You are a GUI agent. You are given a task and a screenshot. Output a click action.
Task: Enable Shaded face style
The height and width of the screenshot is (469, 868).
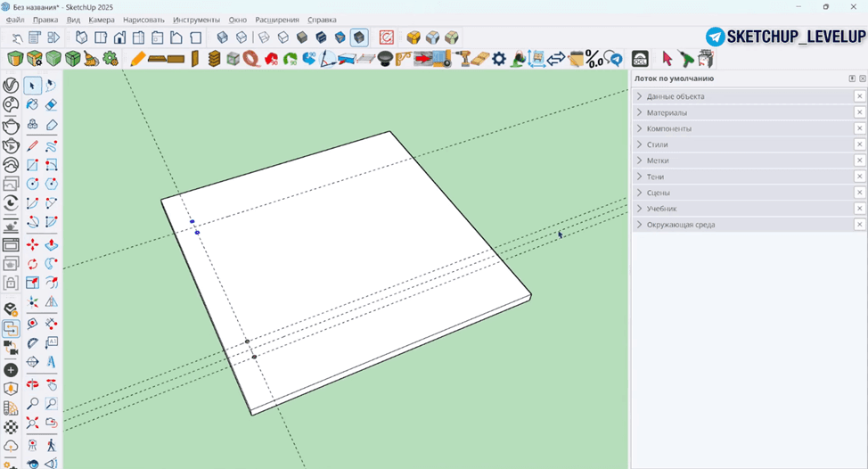302,37
